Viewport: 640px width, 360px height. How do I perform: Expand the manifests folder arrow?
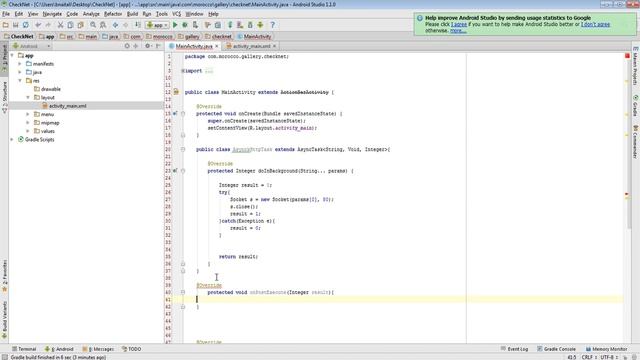(x=20, y=64)
